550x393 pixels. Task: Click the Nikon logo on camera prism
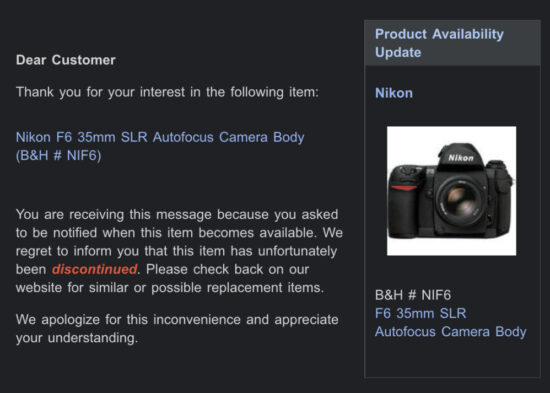pyautogui.click(x=461, y=158)
